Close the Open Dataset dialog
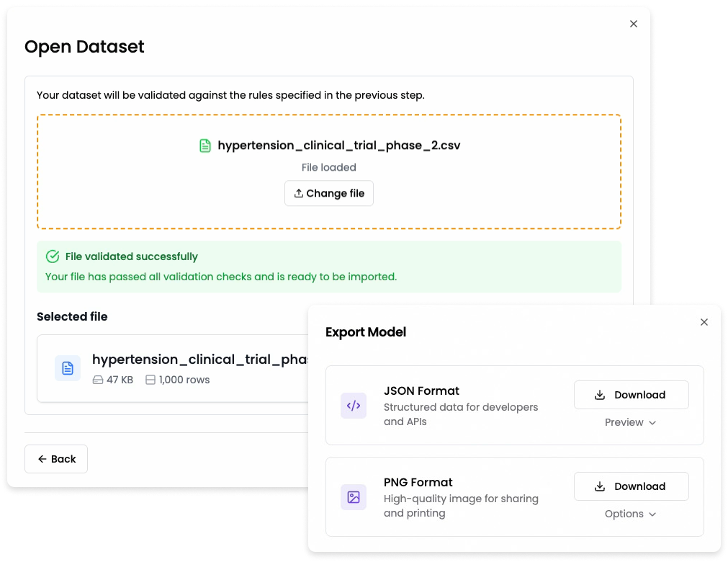The width and height of the screenshot is (728, 562). pos(633,24)
